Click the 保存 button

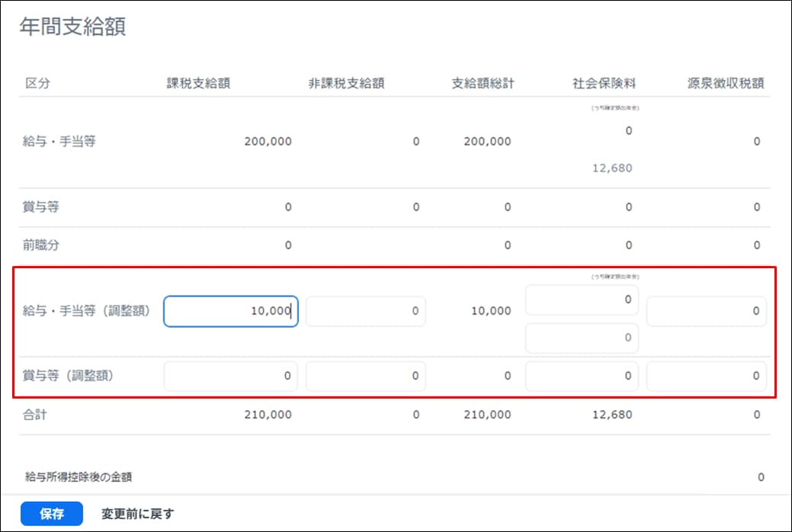[52, 514]
